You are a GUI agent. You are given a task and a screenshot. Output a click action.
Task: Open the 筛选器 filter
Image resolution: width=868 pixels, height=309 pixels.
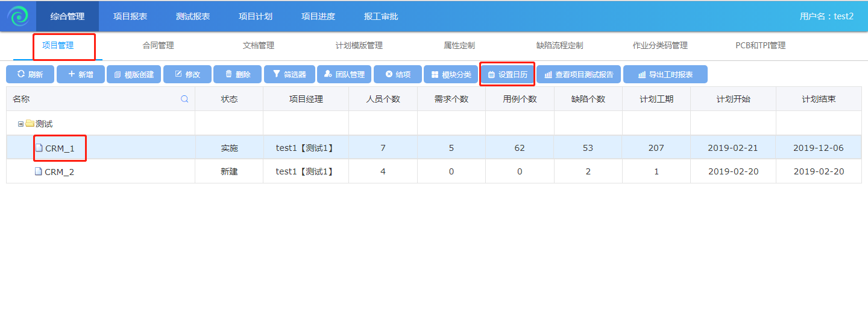pyautogui.click(x=289, y=74)
